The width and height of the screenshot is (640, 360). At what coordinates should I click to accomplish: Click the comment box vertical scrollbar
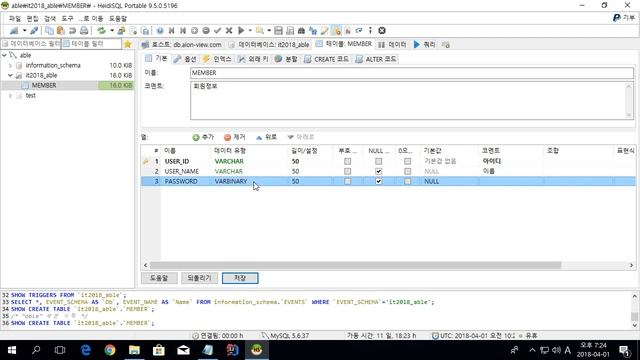(629, 100)
